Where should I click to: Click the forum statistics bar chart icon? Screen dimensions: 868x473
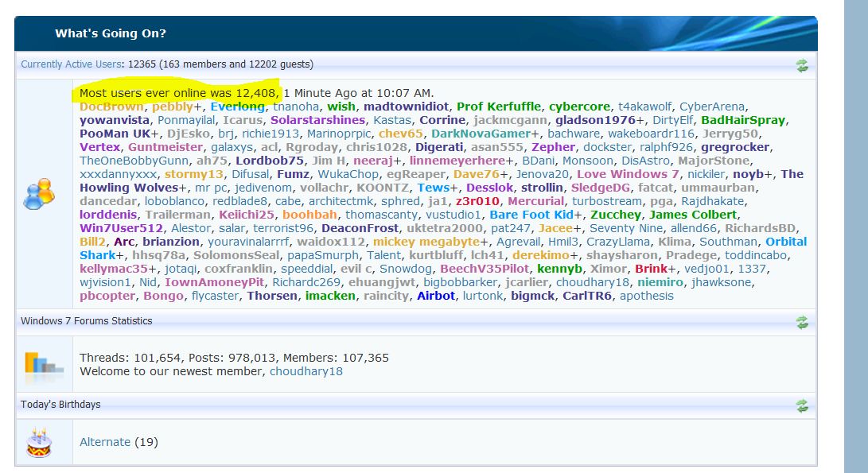tap(44, 364)
